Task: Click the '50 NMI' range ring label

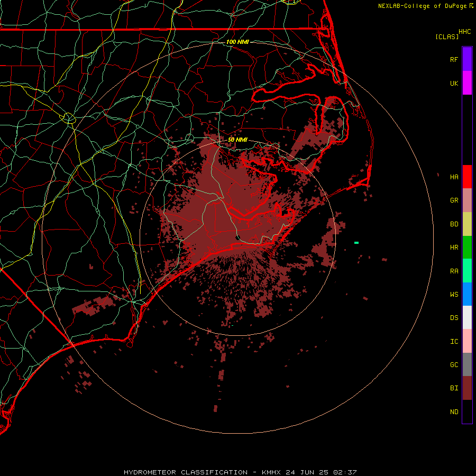Action: [x=237, y=140]
